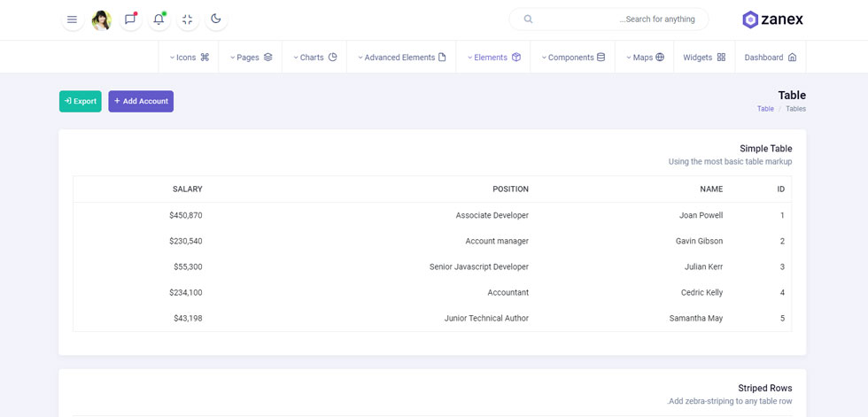868x417 pixels.
Task: Click the fullscreen toggle icon
Action: click(188, 19)
